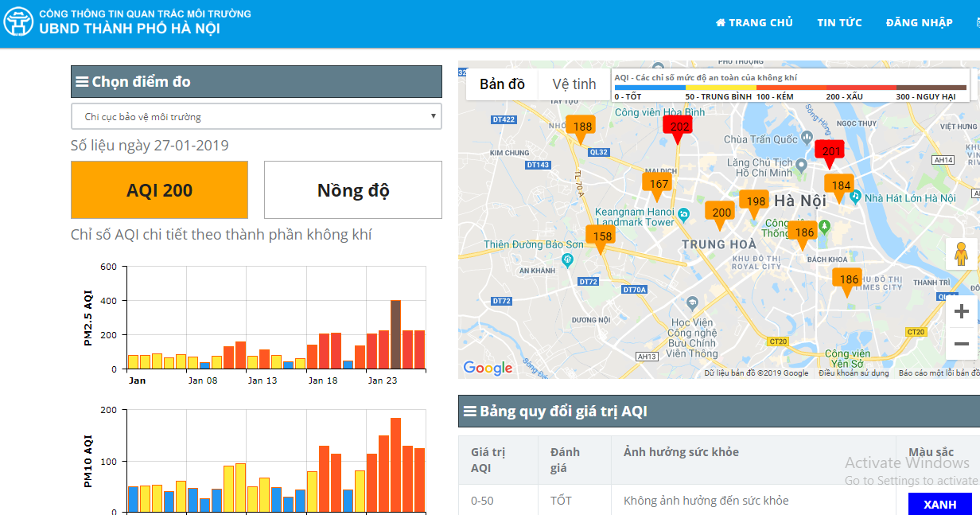Image resolution: width=980 pixels, height=515 pixels.
Task: Zoom in the map with plus
Action: (961, 310)
